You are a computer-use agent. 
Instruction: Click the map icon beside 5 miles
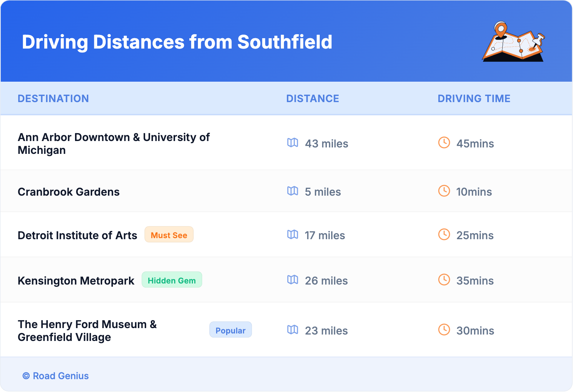coord(293,191)
